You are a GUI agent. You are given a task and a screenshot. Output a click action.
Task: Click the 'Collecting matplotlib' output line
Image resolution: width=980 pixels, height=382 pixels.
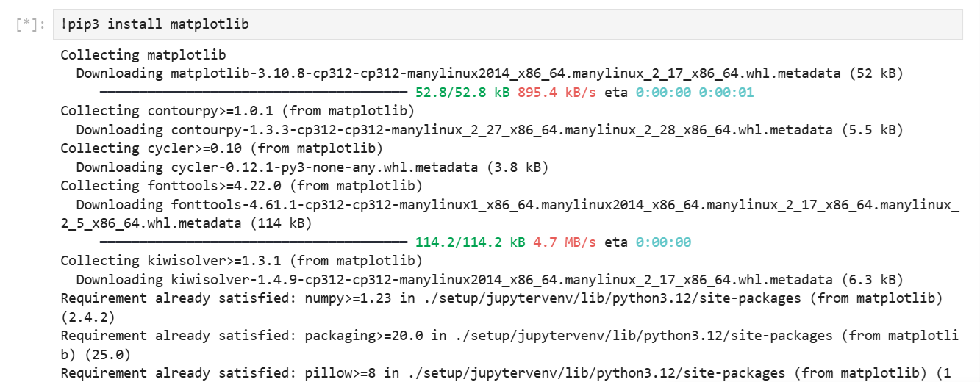[x=143, y=54]
